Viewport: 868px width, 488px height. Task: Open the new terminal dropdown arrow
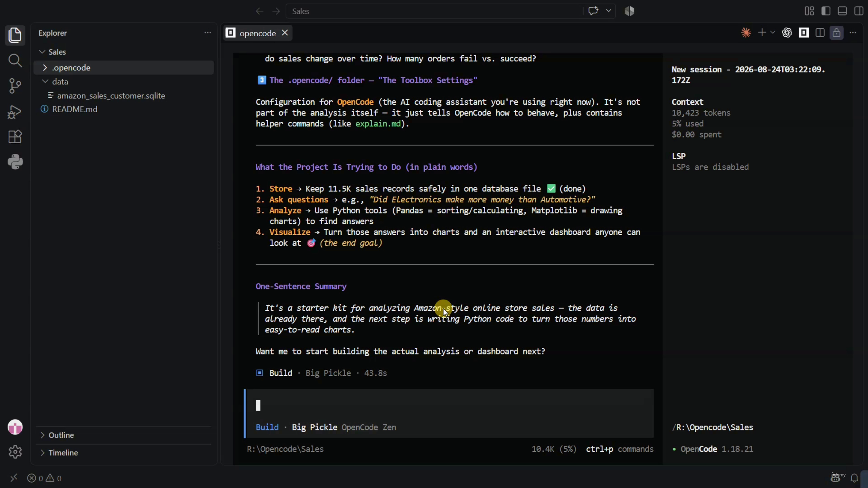773,33
